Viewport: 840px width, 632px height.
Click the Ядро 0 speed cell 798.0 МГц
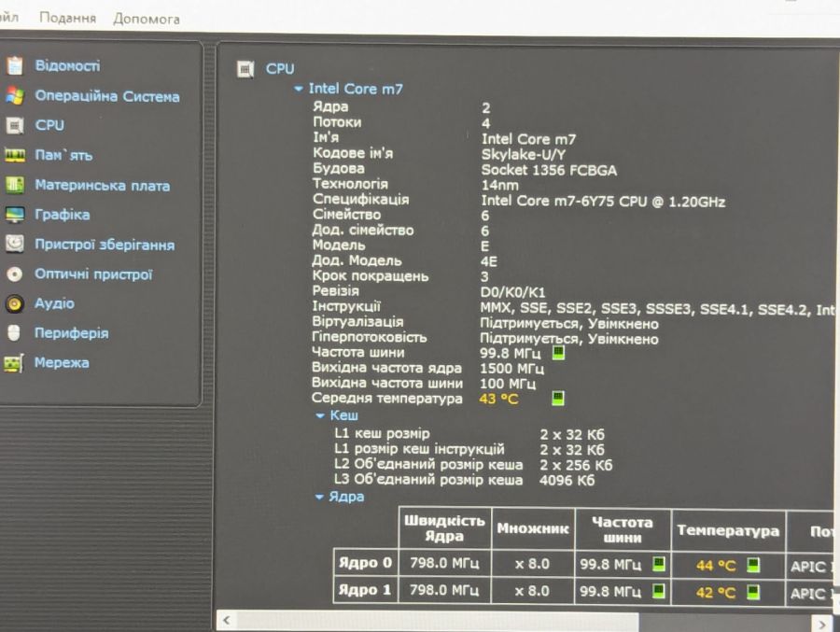[x=444, y=563]
